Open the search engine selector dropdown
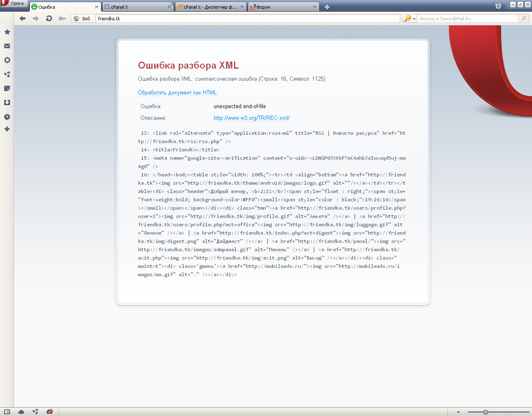Image resolution: width=532 pixels, height=416 pixels. (x=410, y=19)
